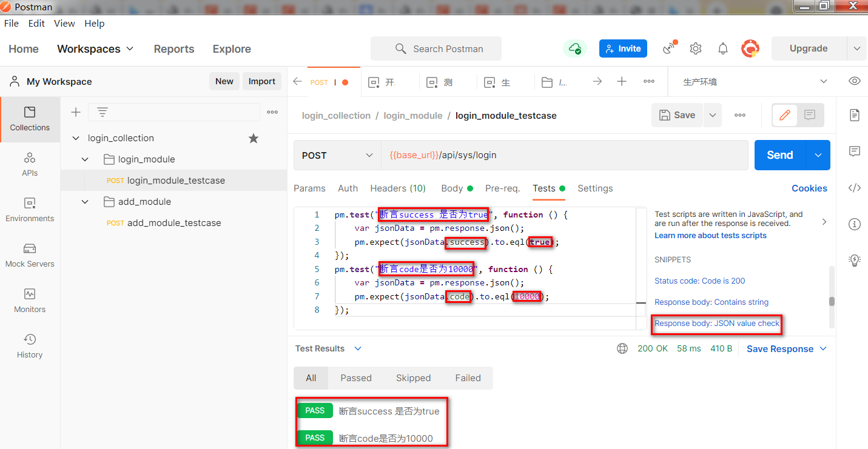
Task: Collapse the login_collection tree
Action: tap(76, 138)
